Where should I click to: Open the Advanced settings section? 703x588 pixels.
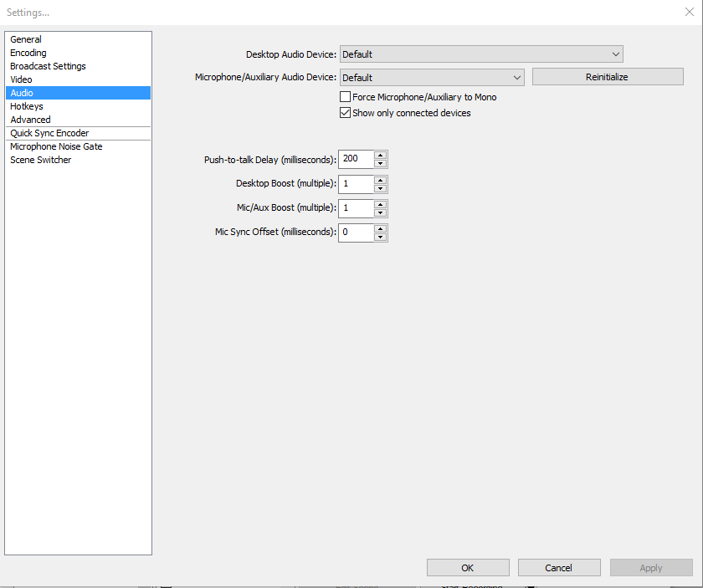tap(78, 120)
